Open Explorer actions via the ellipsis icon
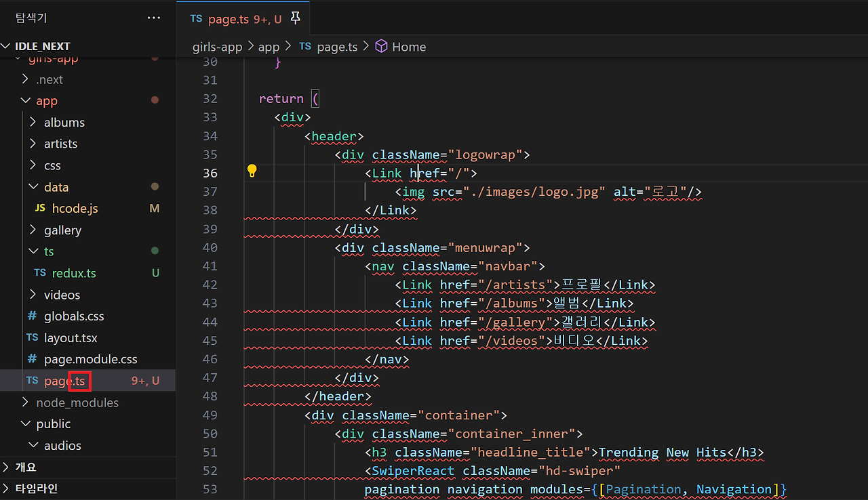 (x=153, y=18)
